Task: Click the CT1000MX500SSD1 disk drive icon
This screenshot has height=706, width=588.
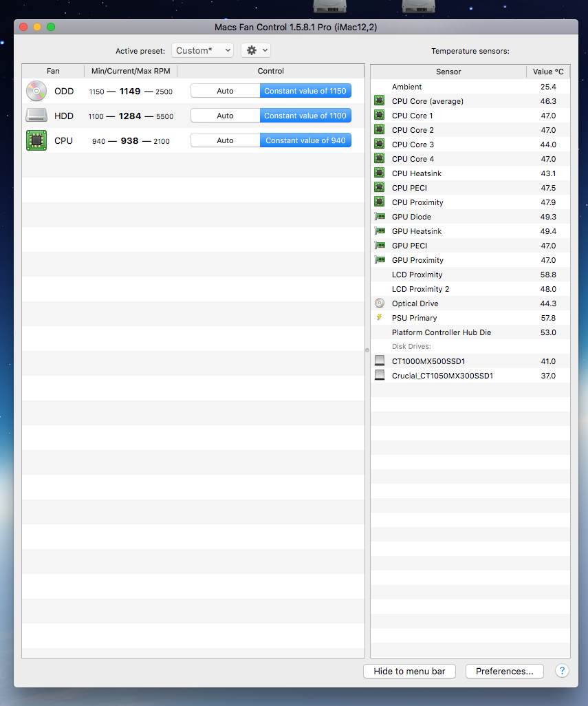Action: tap(380, 360)
